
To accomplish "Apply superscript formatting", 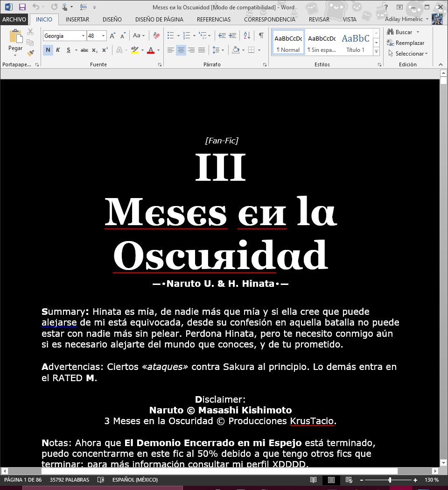I will click(105, 50).
